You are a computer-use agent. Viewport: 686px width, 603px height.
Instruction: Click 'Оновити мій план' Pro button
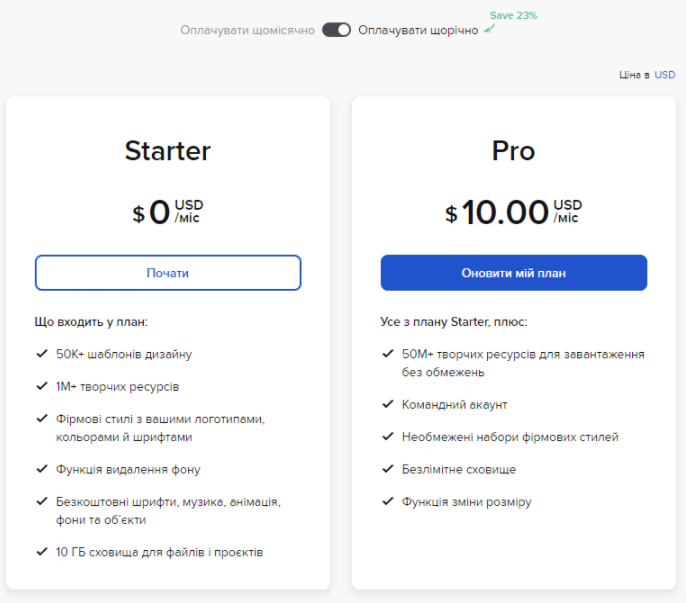pyautogui.click(x=514, y=273)
